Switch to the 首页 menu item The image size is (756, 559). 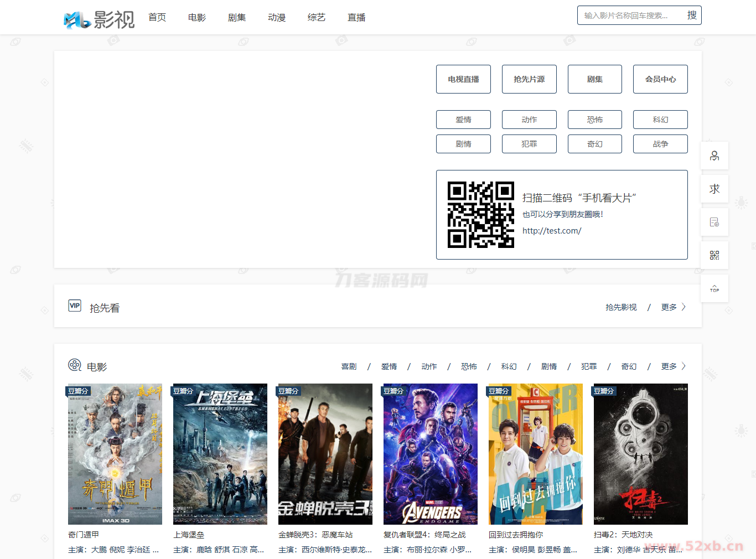point(157,17)
